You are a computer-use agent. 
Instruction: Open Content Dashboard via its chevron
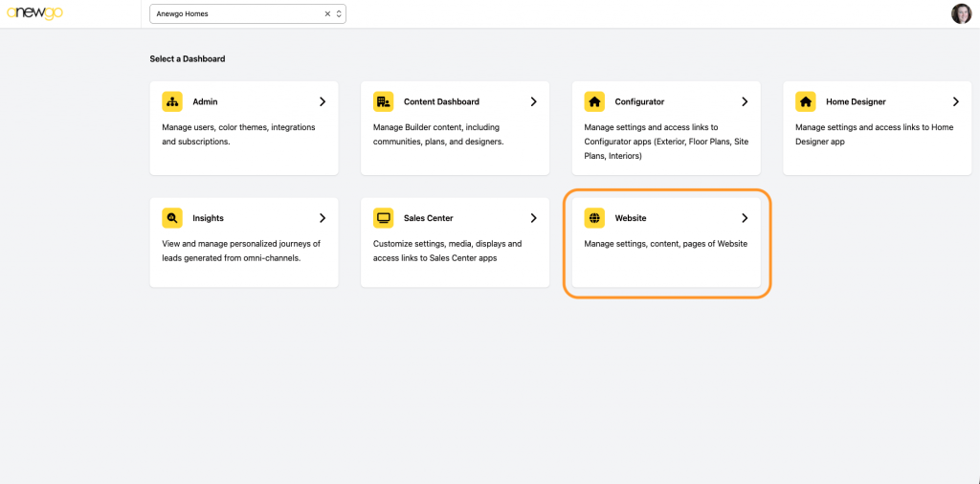(534, 101)
